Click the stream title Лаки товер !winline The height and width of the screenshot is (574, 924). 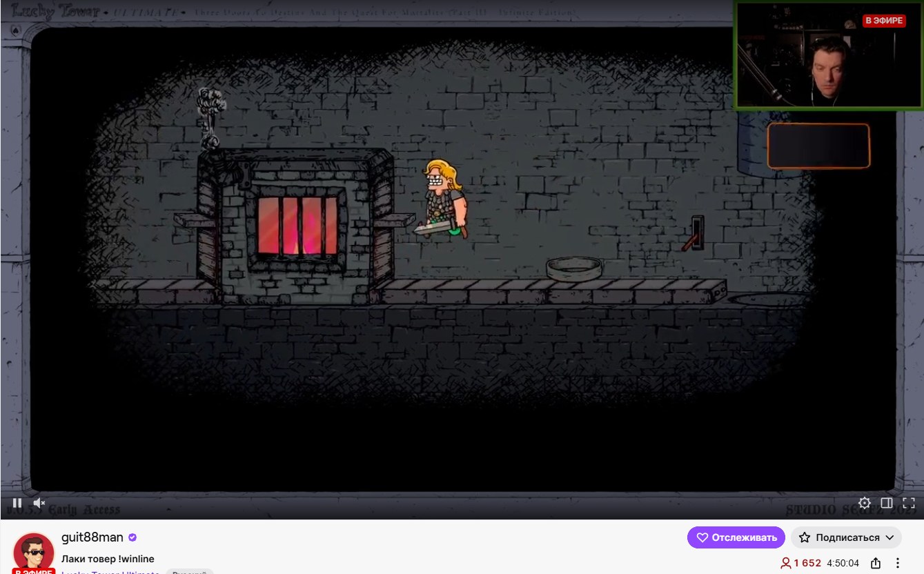[x=108, y=559]
